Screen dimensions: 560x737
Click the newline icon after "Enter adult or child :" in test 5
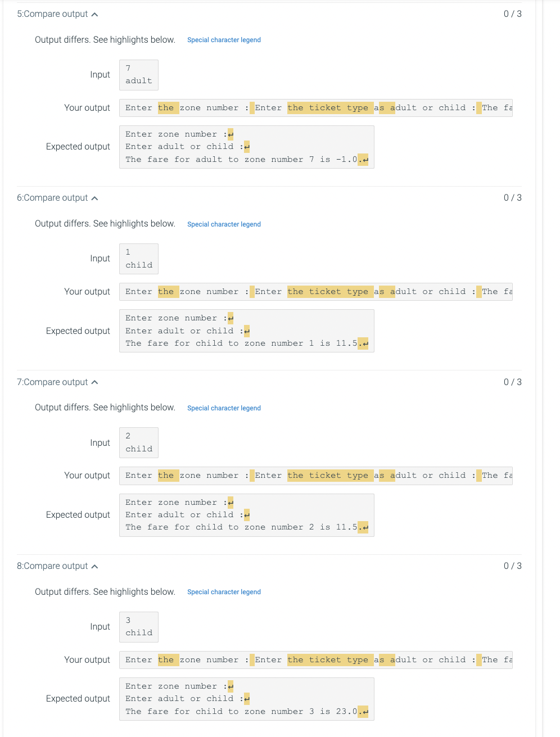pyautogui.click(x=246, y=147)
